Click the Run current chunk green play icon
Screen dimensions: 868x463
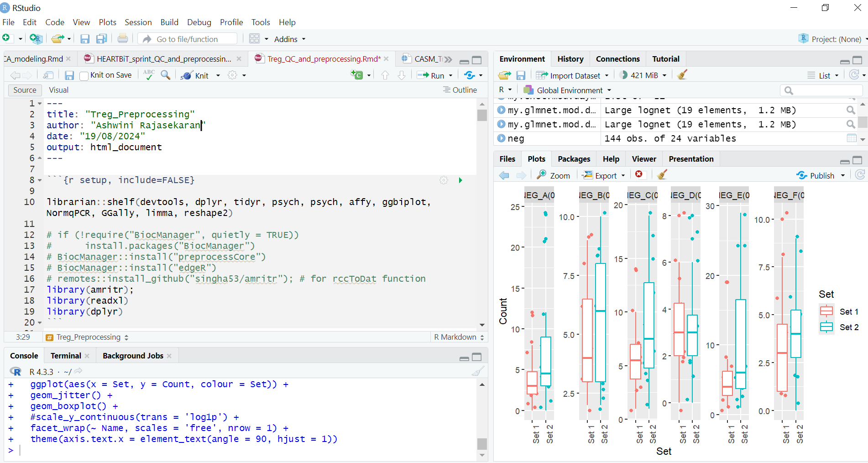(x=460, y=180)
